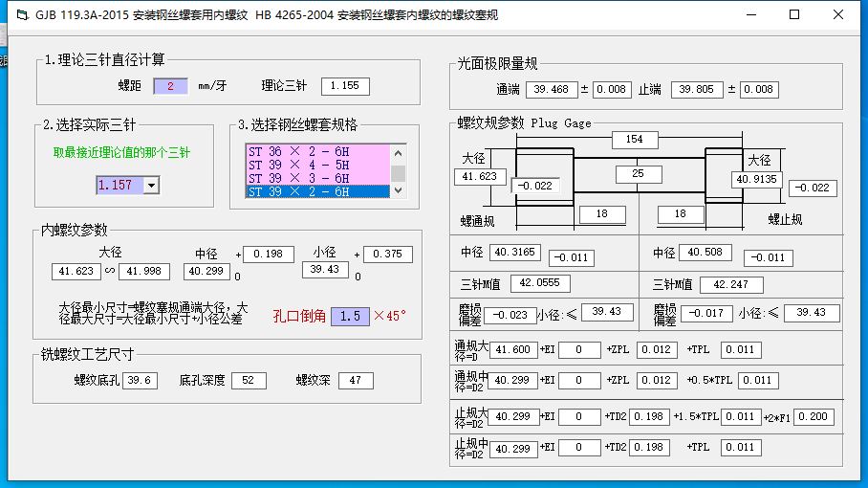This screenshot has height=488, width=868.
Task: Click the 通端 value field 39.468
Action: [x=552, y=89]
